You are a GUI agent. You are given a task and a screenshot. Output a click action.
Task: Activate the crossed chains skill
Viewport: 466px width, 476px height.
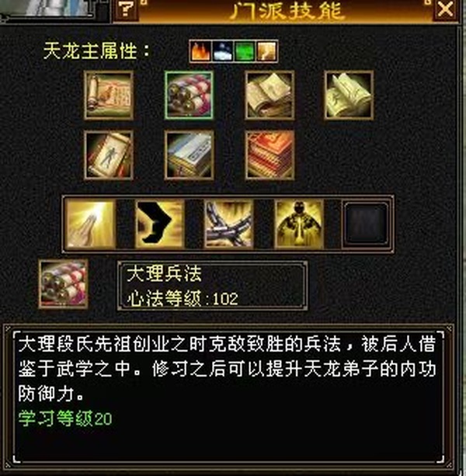pos(229,224)
